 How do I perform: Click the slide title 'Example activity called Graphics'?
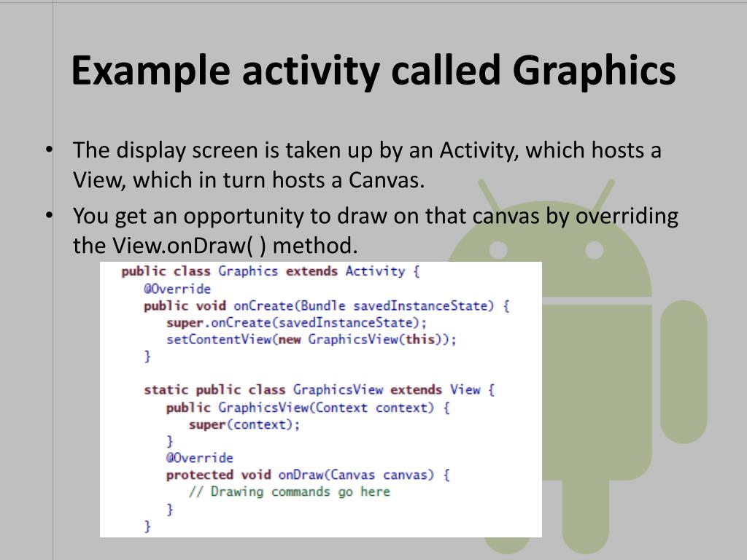pyautogui.click(x=373, y=71)
